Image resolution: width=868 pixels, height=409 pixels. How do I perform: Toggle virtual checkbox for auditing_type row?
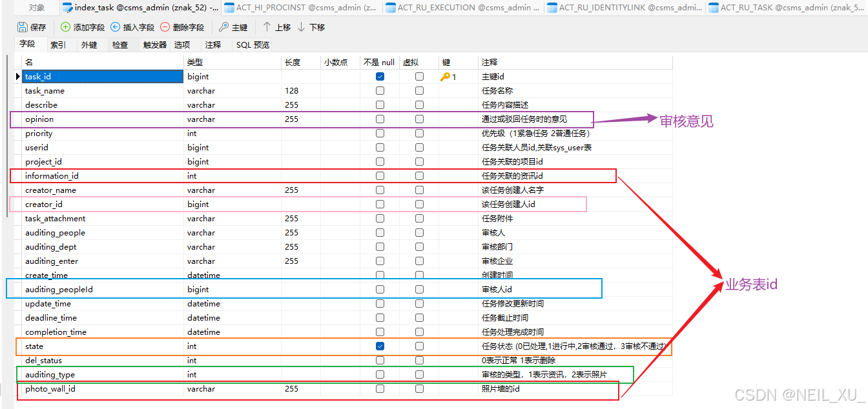pyautogui.click(x=419, y=374)
